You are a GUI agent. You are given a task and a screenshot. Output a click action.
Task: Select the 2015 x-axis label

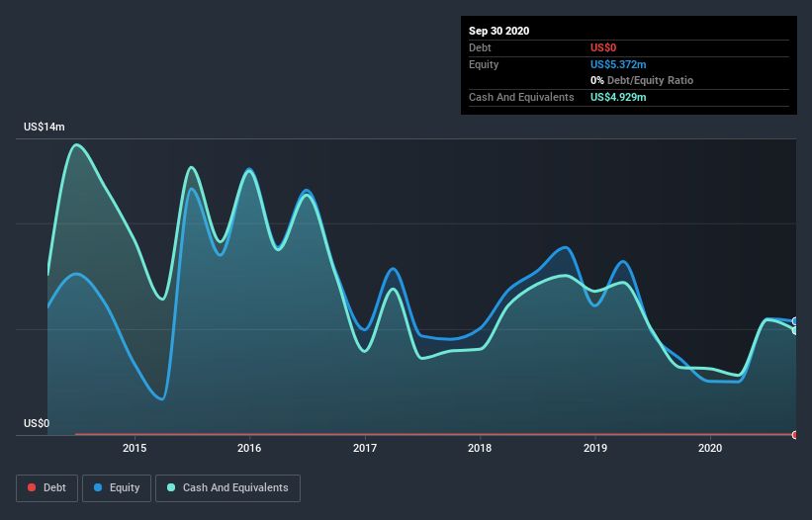[x=135, y=448]
